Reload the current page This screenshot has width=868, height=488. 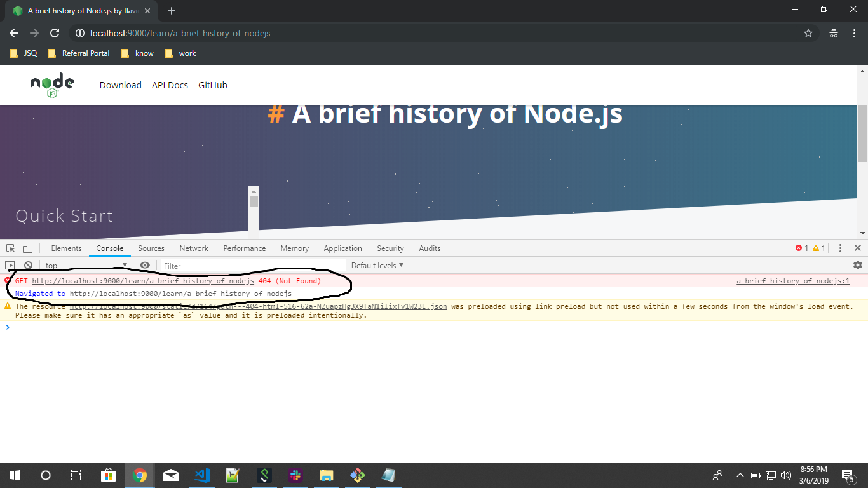click(55, 33)
